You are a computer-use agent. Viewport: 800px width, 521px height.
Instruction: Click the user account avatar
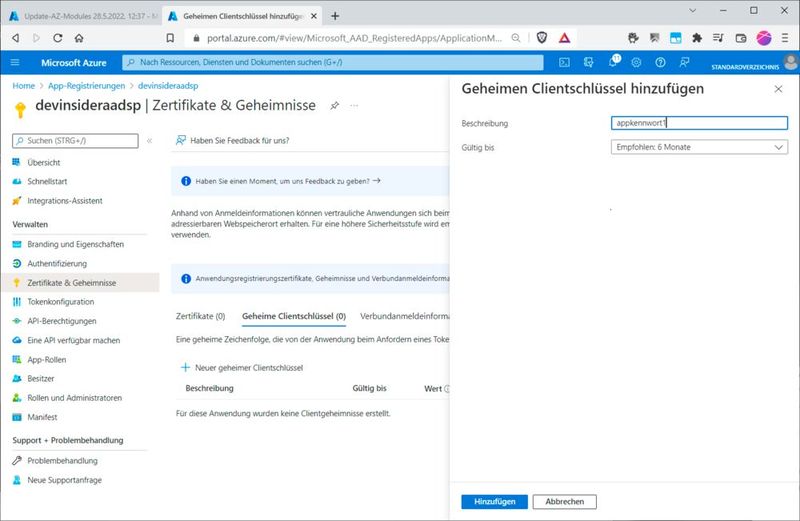791,62
